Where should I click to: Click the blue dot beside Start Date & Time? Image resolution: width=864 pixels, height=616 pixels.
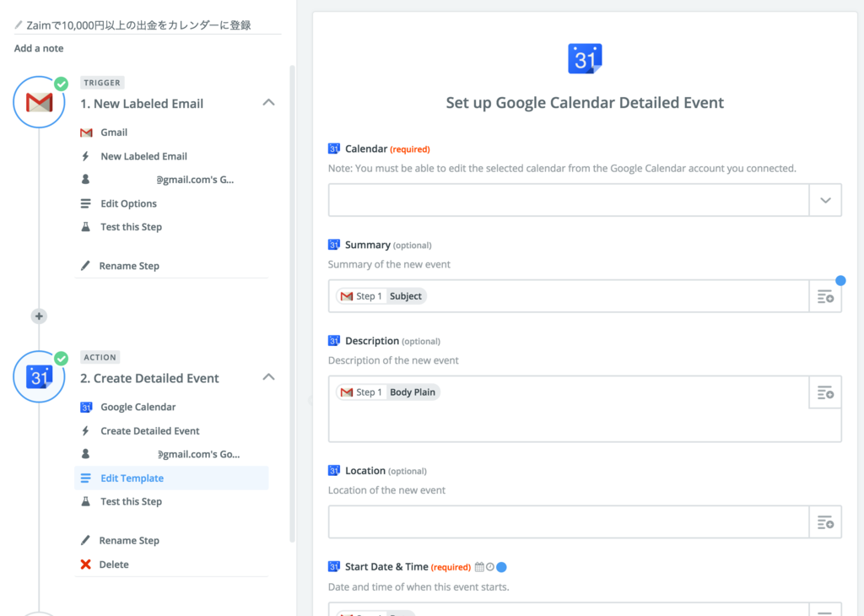tap(501, 567)
